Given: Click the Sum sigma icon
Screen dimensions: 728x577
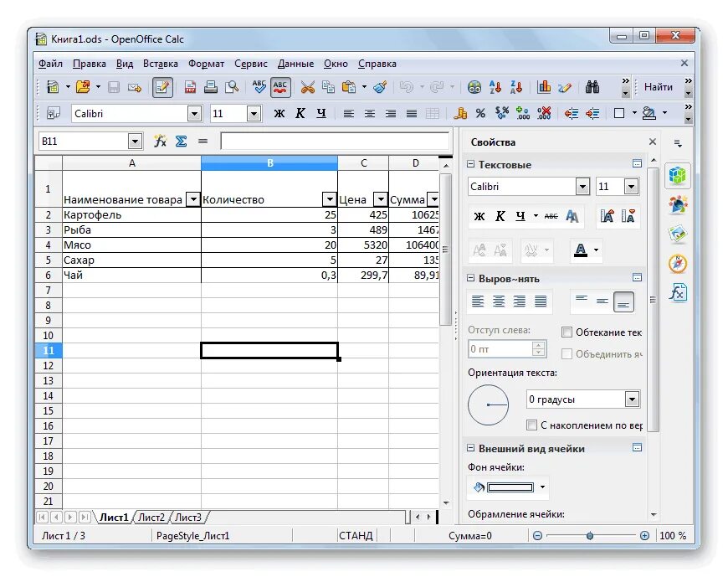Looking at the screenshot, I should (181, 142).
